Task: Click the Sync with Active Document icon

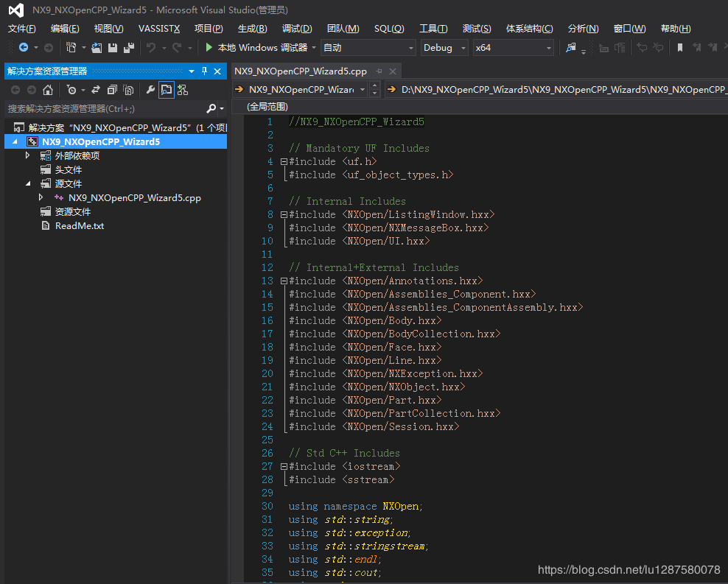Action: pyautogui.click(x=96, y=90)
